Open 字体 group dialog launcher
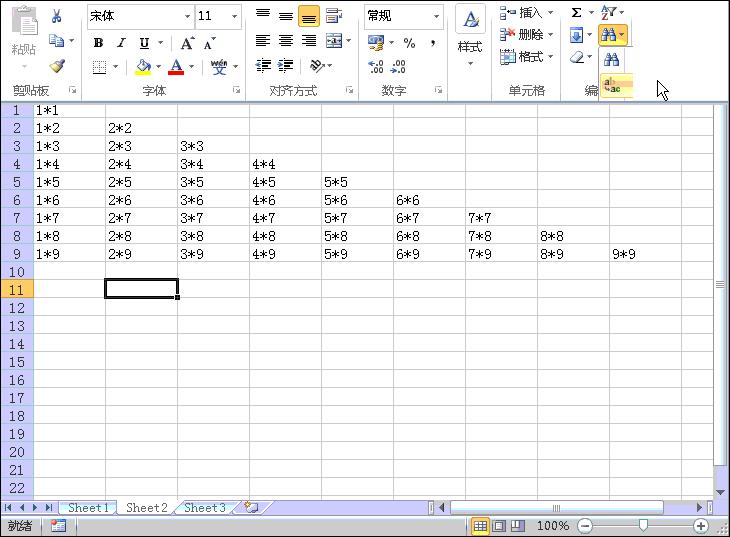The width and height of the screenshot is (730, 537). 237,90
